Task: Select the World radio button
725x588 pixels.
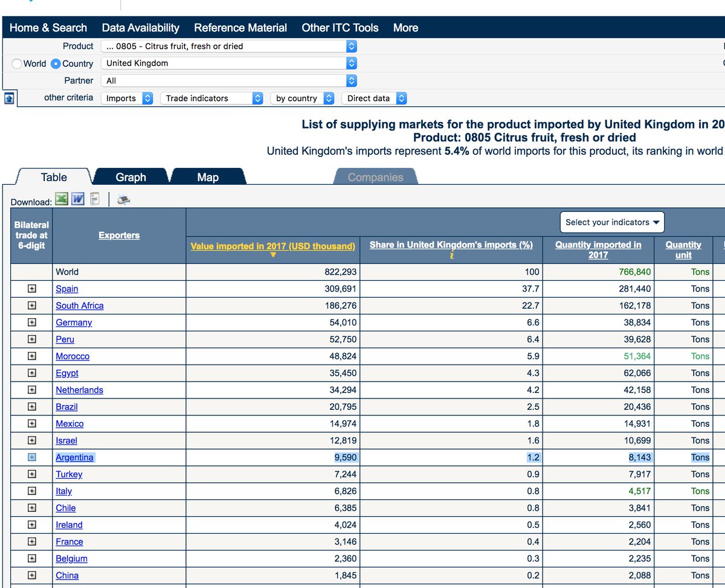Action: [17, 63]
